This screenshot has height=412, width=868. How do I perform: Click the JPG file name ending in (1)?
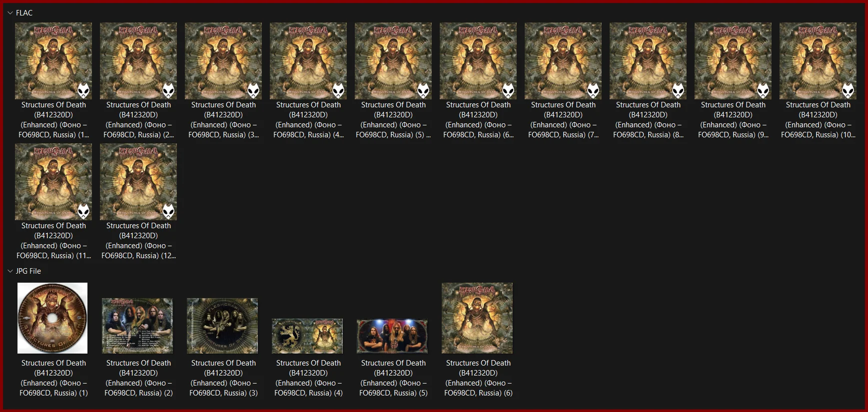click(x=53, y=378)
